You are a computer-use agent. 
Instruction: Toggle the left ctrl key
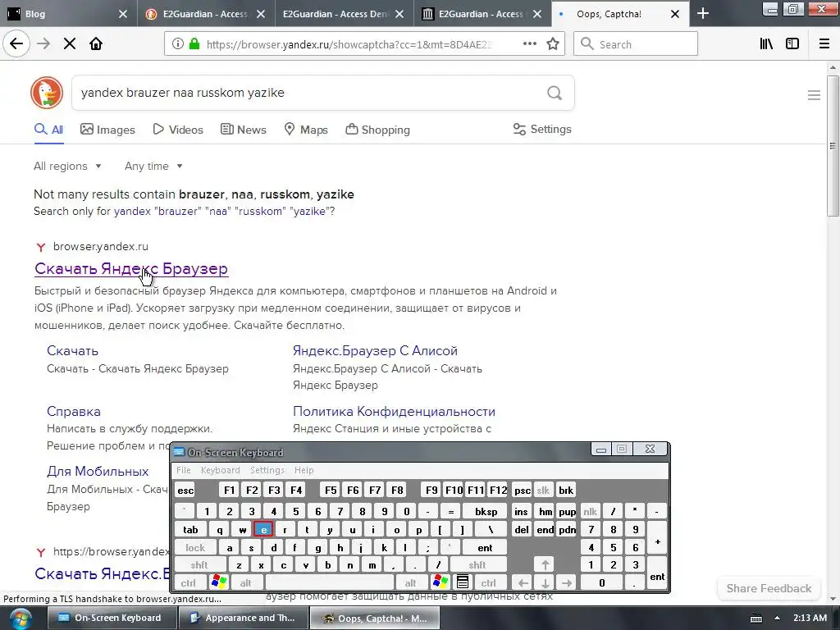[188, 582]
